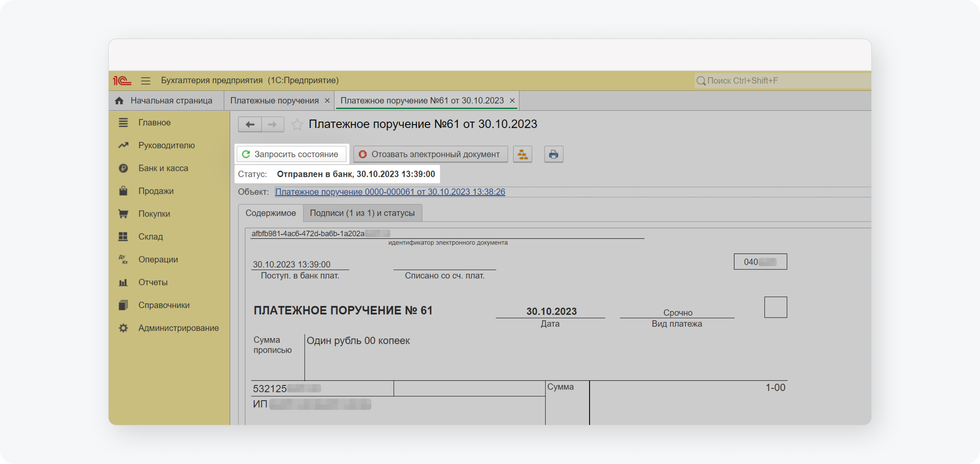Click the Отчеты bar chart icon
980x464 pixels.
123,282
